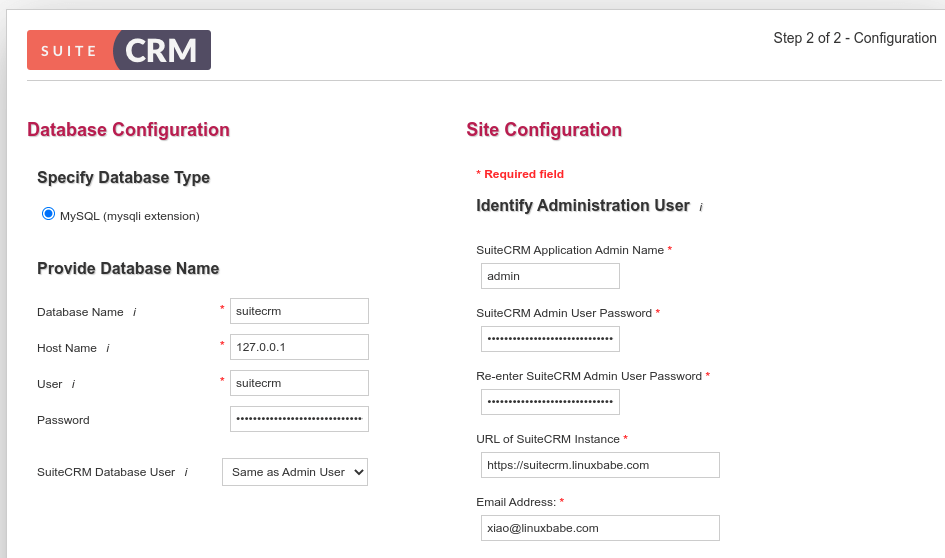945x558 pixels.
Task: Click the MySQL (mysqli extension) label text
Action: [130, 216]
